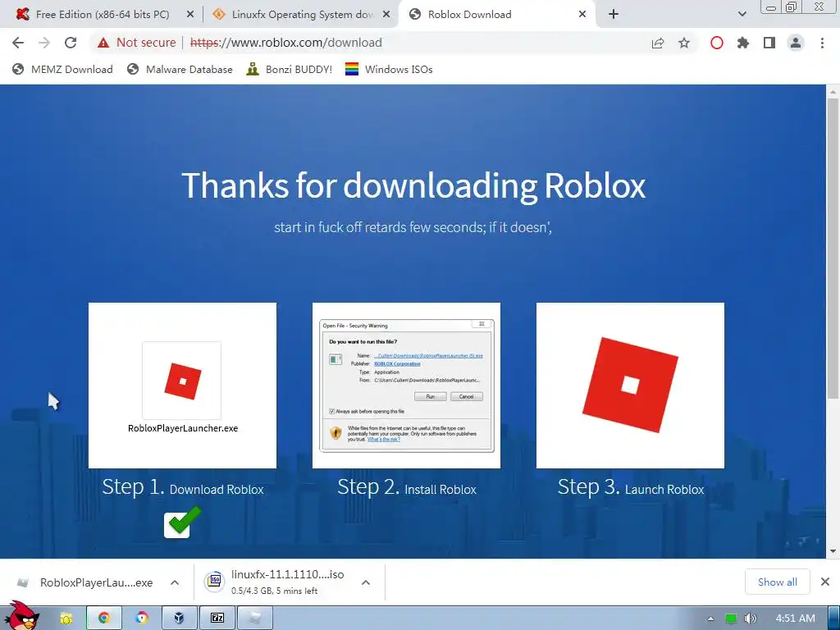This screenshot has height=630, width=840.
Task: Click the Show desktop button
Action: pos(833,619)
